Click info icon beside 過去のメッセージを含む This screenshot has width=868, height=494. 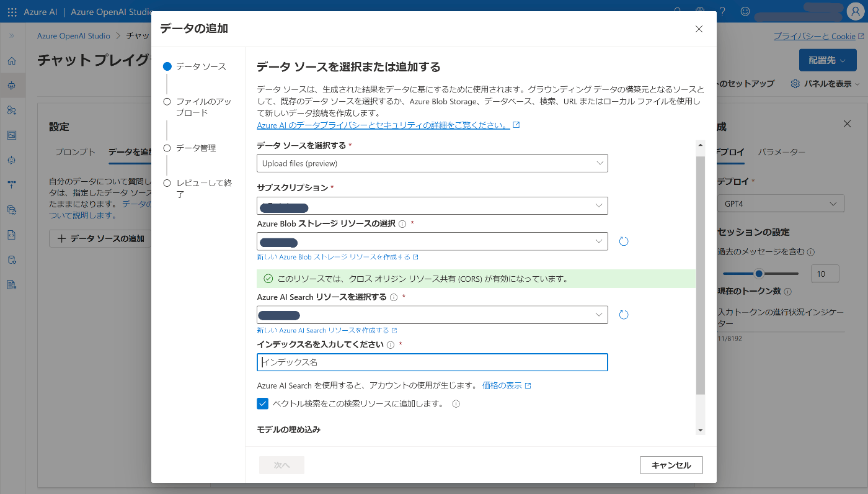[x=811, y=252]
